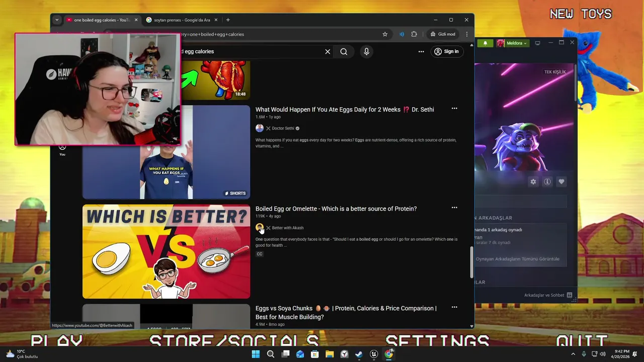Viewport: 644px width, 362px height.
Task: Open File Explorer from the taskbar
Action: (x=330, y=354)
